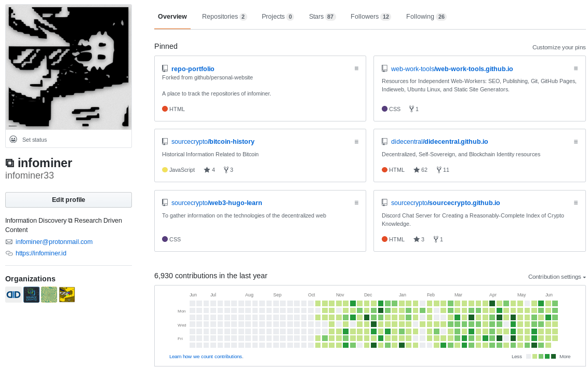Click the HTML language dot on repo-portfolio
Image resolution: width=588 pixels, height=367 pixels.
(165, 109)
